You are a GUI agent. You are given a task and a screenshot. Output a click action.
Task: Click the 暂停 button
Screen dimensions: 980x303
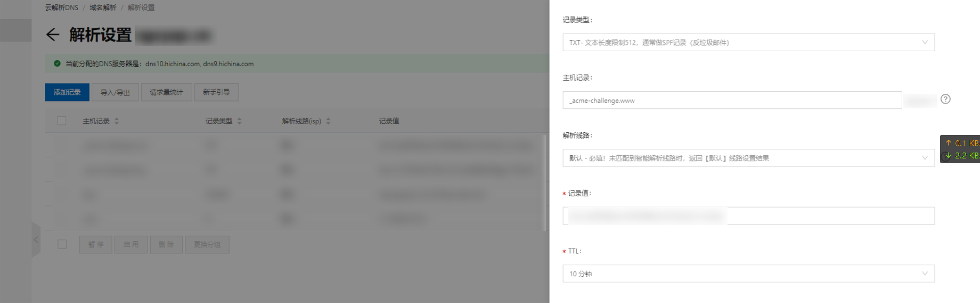point(96,244)
